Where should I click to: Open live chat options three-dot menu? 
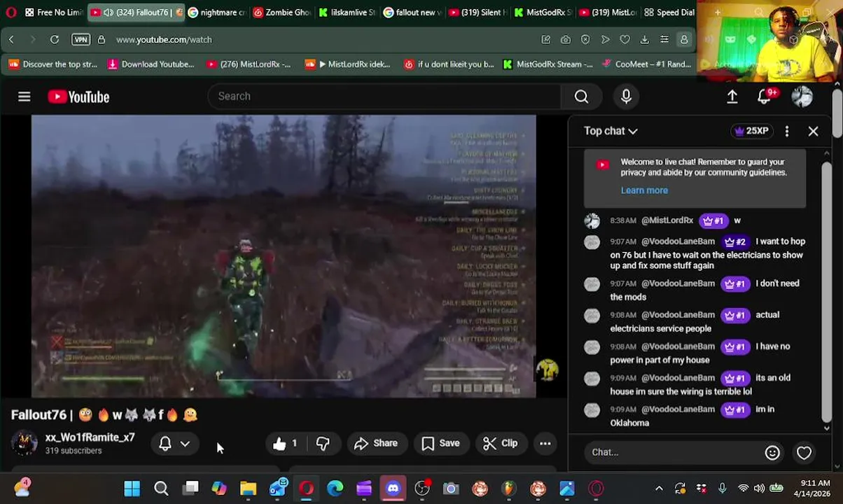(x=787, y=131)
